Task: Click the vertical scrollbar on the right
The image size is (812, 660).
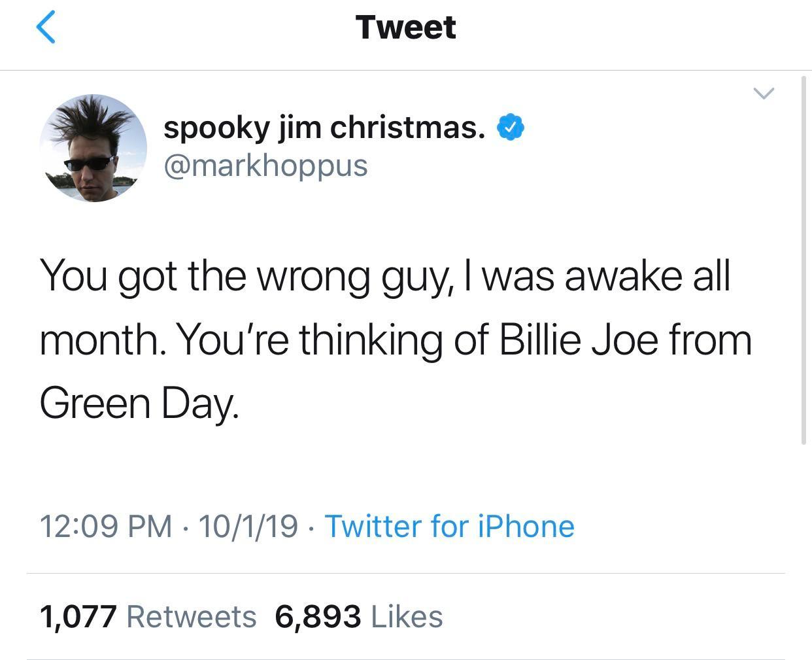Action: tap(804, 262)
